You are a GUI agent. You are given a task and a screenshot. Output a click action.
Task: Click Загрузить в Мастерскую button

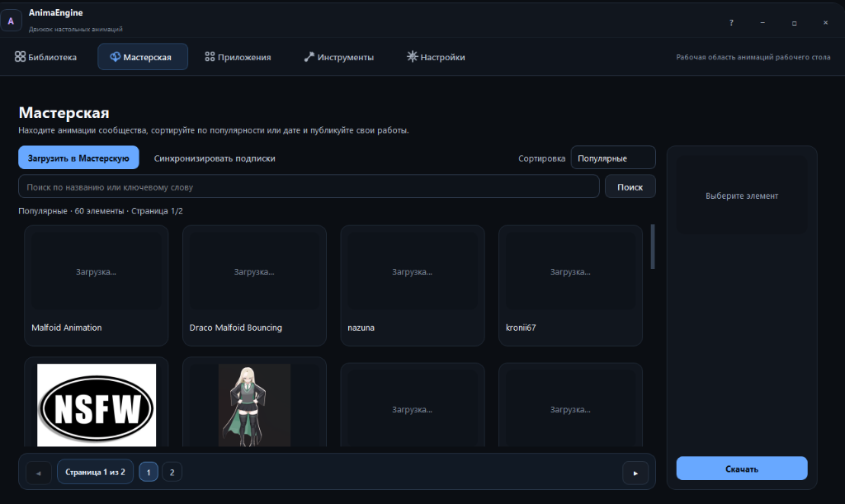click(x=78, y=158)
